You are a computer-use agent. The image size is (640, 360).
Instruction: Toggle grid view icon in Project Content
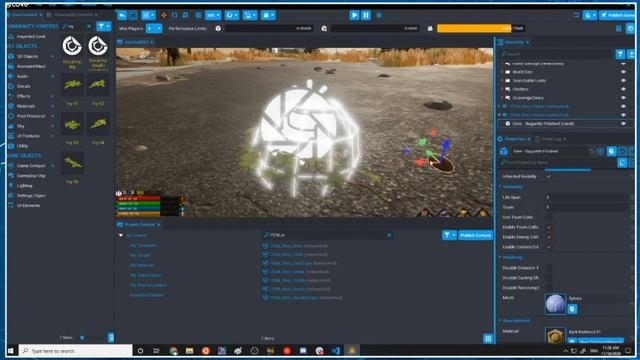point(488,338)
